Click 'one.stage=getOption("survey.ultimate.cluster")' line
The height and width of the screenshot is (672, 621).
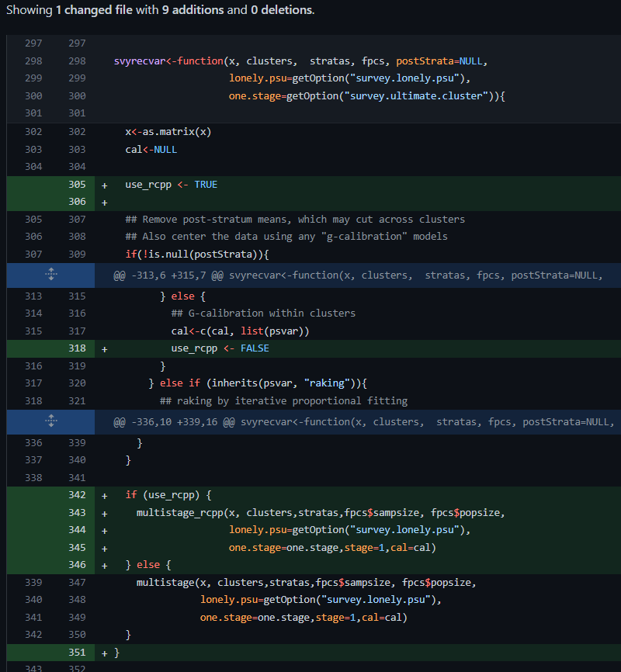click(366, 96)
